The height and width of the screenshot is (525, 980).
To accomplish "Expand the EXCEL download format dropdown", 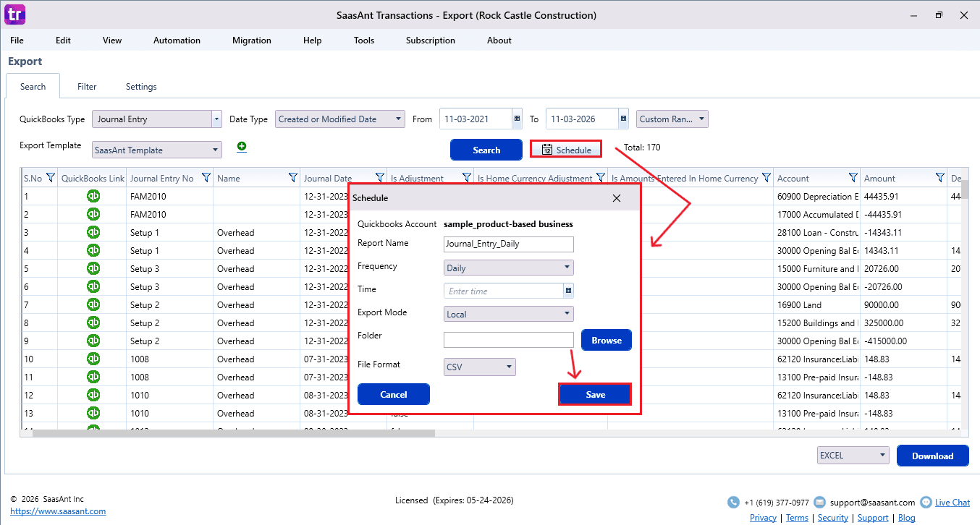I will (x=853, y=456).
